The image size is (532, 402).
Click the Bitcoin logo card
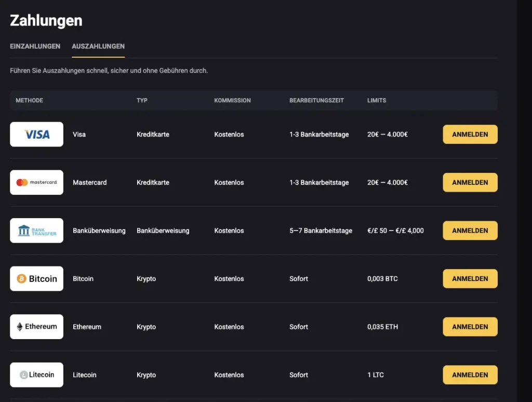[37, 278]
